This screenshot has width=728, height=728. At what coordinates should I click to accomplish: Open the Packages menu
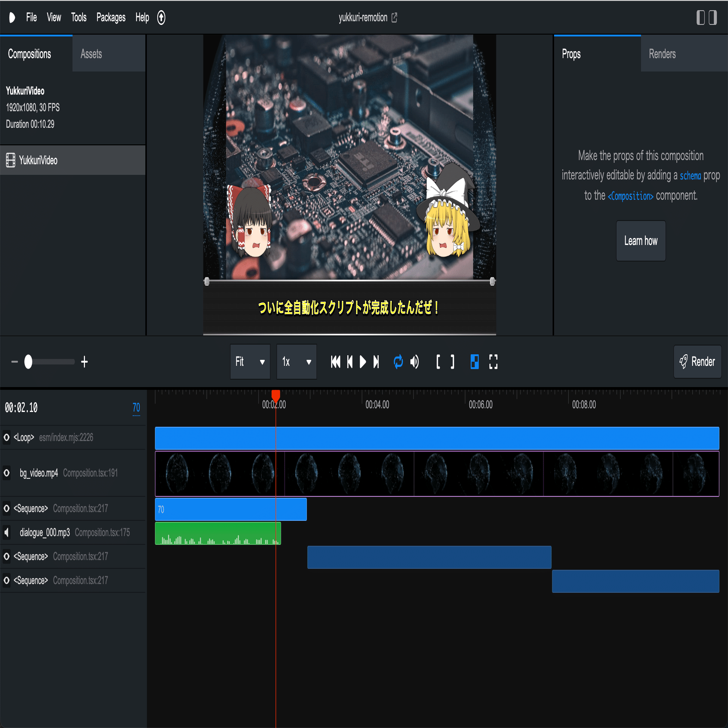111,18
